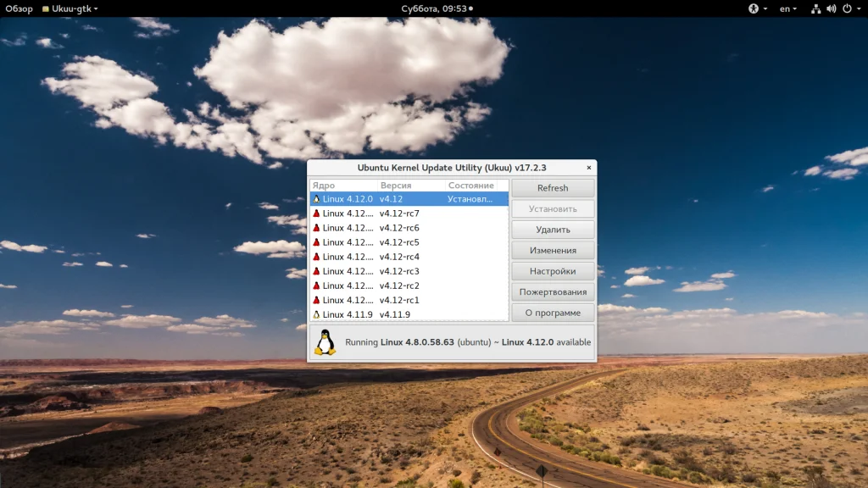Open Изменения changelog button

[x=553, y=250]
